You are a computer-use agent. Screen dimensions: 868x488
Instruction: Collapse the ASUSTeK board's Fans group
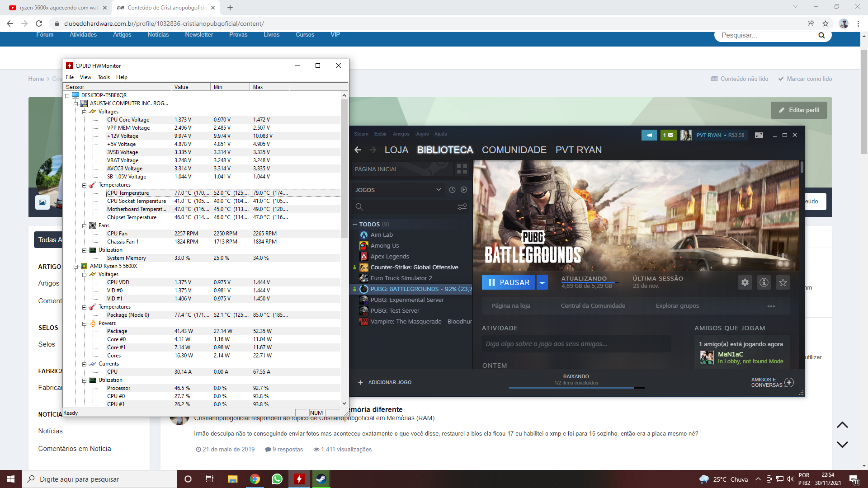coord(85,225)
